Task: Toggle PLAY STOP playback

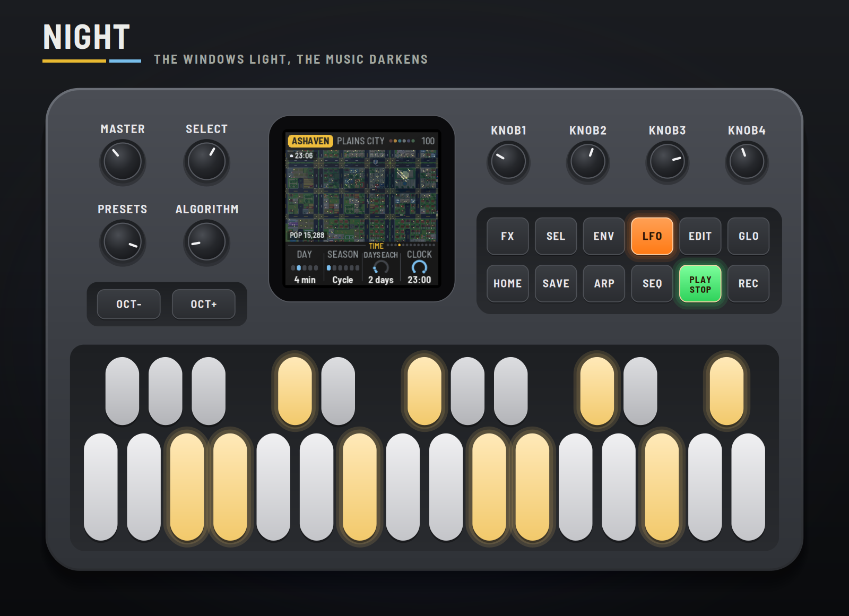Action: point(700,283)
